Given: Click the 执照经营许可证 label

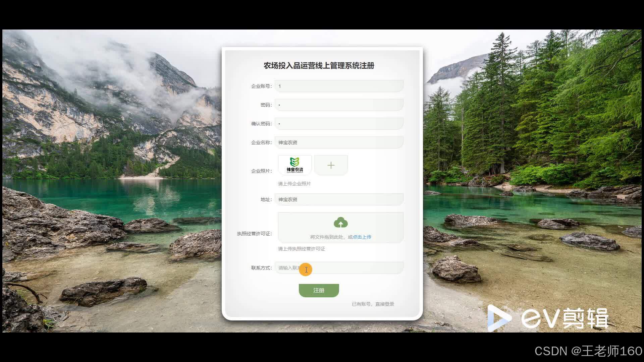Looking at the screenshot, I should tap(254, 234).
